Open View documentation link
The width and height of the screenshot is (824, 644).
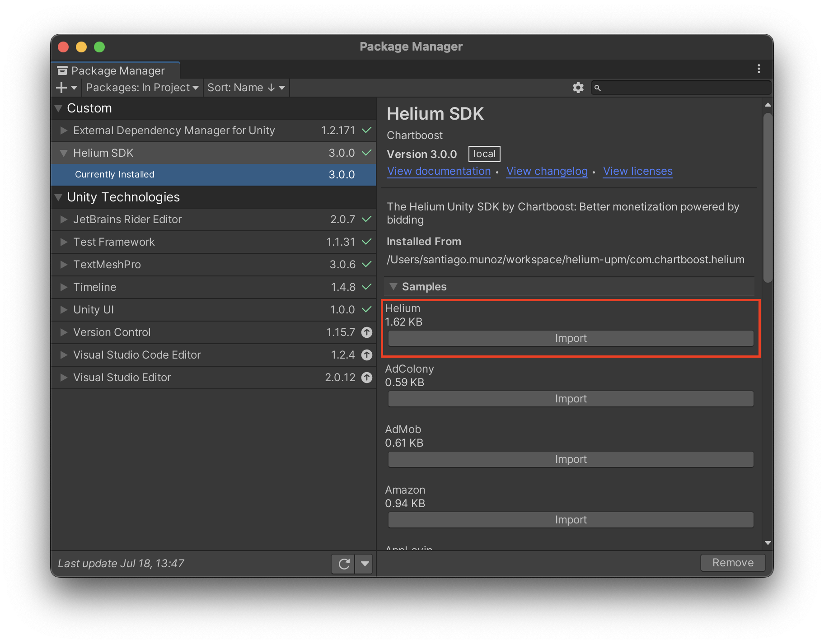point(439,171)
